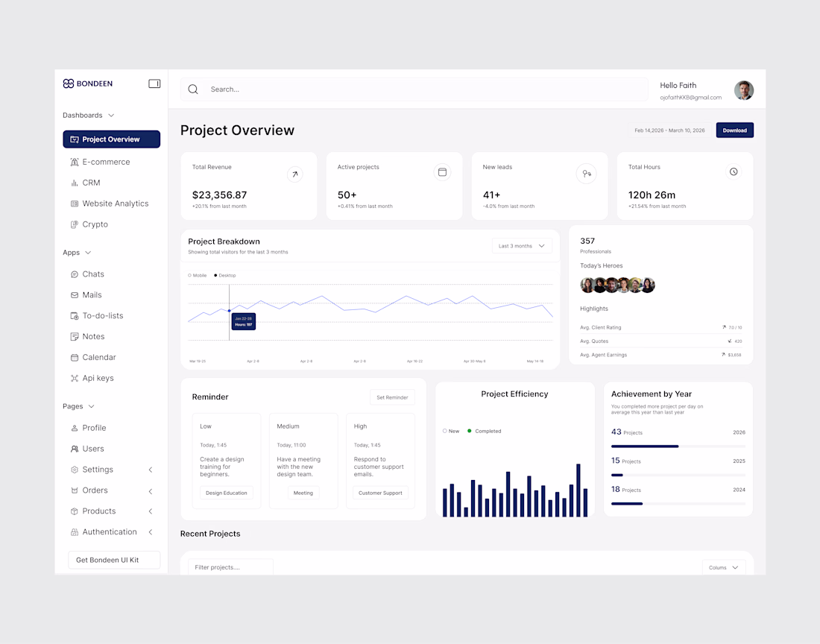Click the Avg. Client Rating row
This screenshot has height=644, width=820.
(x=661, y=328)
